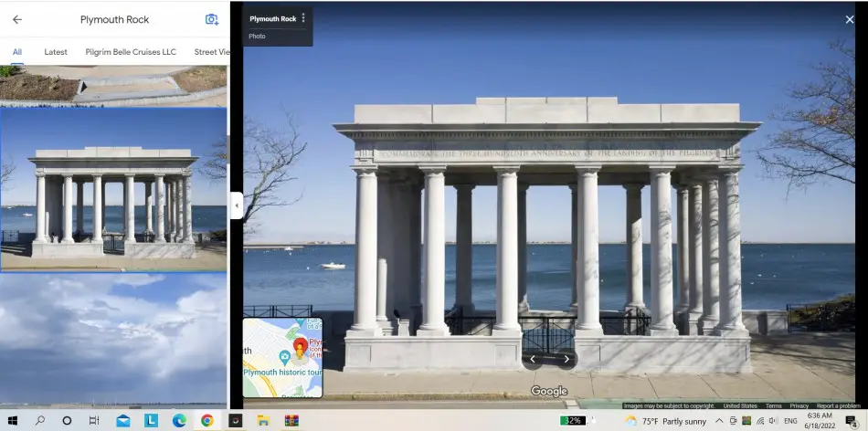Open Cortana from the taskbar
Screen dimensions: 868x431
[67, 420]
